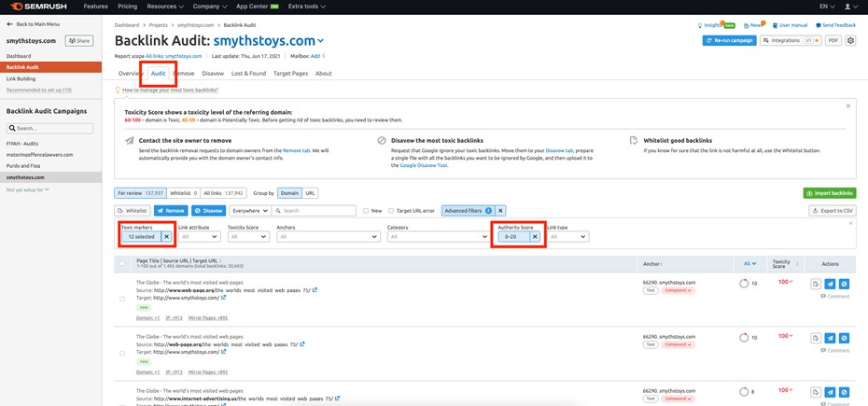Open the Disavow tab
868x406 pixels.
tap(213, 73)
